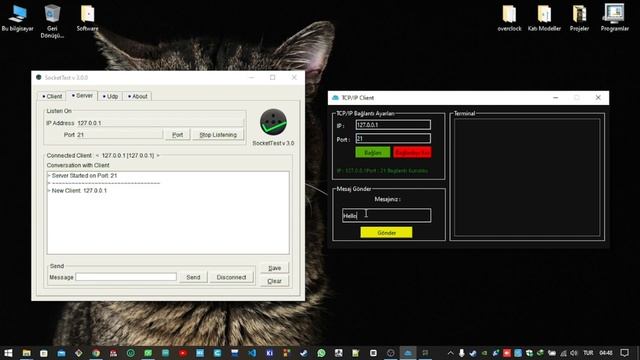Open the overclock folder on desktop
Image resolution: width=640 pixels, height=360 pixels.
pyautogui.click(x=509, y=18)
